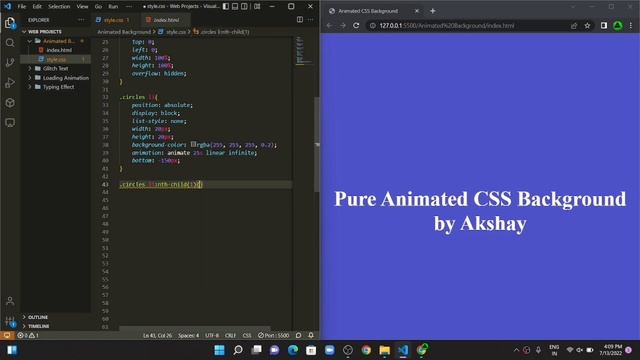Open the File menu

pos(22,6)
